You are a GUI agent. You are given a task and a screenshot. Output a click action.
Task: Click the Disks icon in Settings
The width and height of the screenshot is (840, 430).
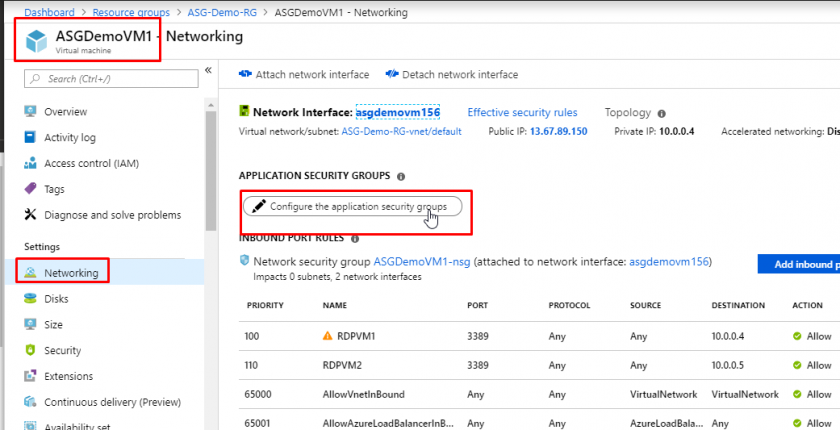[x=31, y=298]
